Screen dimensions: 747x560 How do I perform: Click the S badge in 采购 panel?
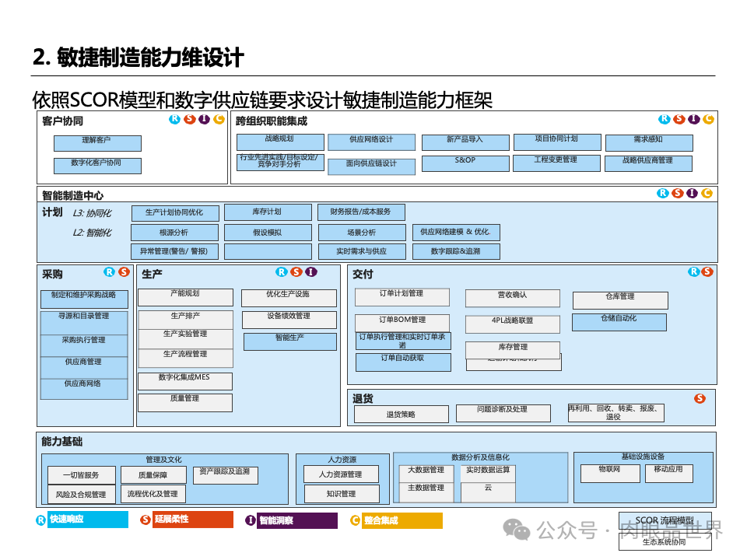coord(124,272)
